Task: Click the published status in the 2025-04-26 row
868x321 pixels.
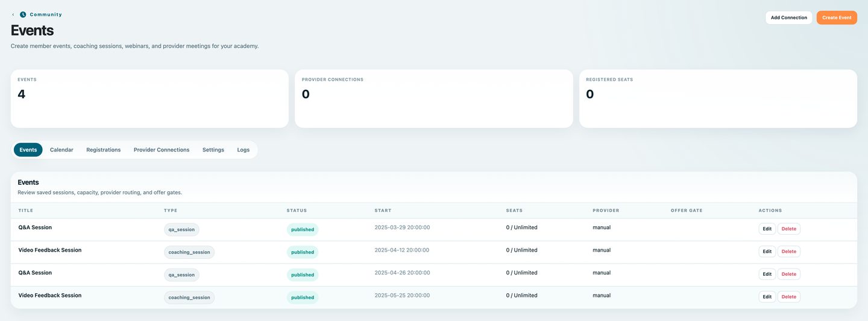Action: pos(303,275)
